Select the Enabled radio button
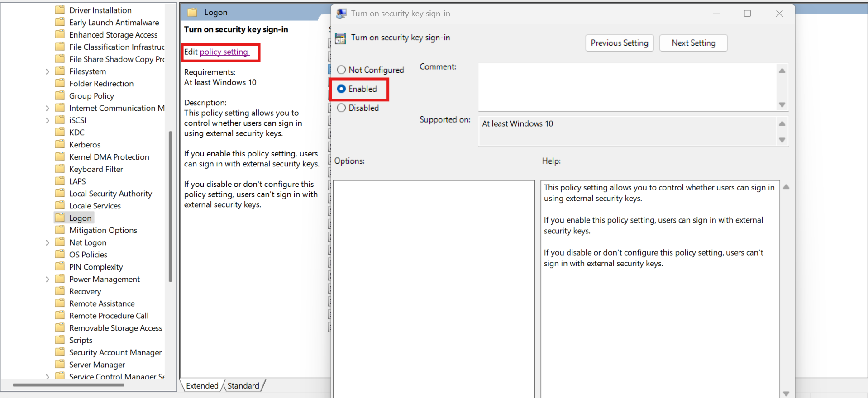Screen dimensions: 868x398 (341, 89)
